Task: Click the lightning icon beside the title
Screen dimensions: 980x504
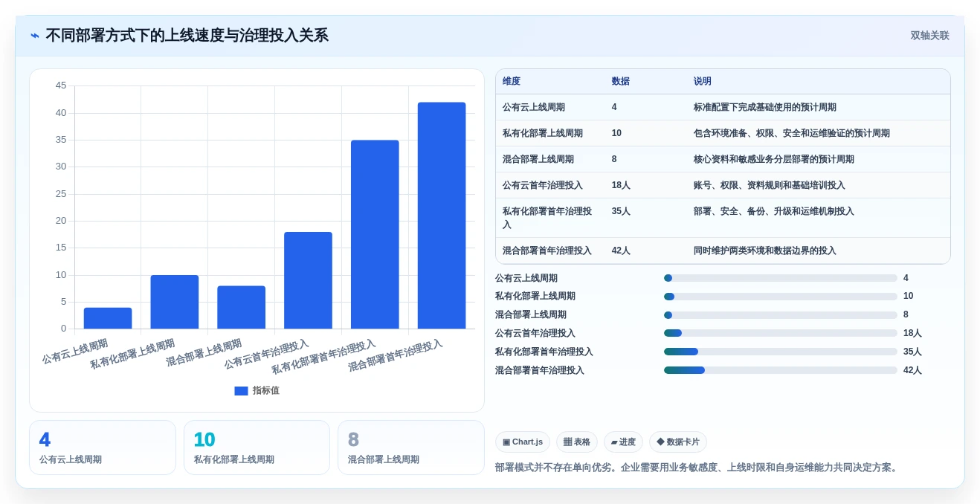Action: coord(34,36)
